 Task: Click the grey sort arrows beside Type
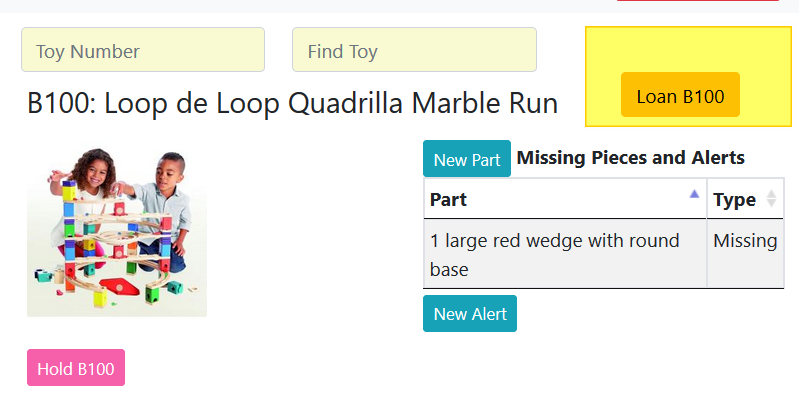pyautogui.click(x=771, y=198)
